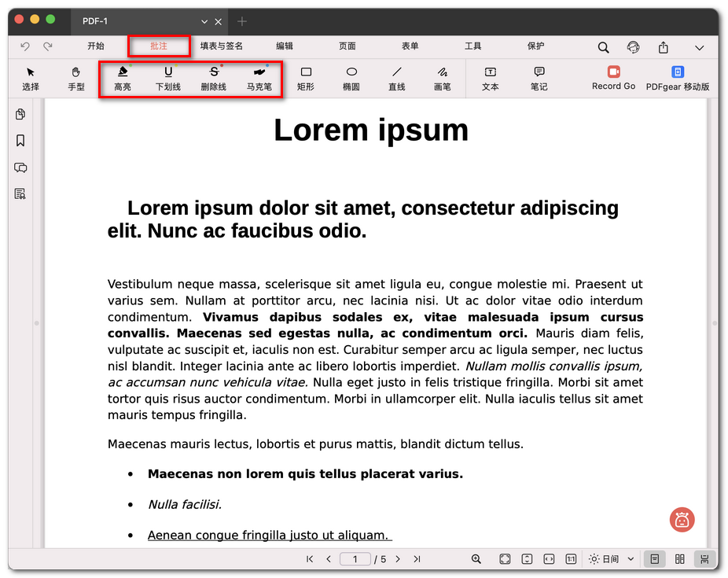Add a 笔记 note annotation
728x578 pixels.
coord(539,79)
